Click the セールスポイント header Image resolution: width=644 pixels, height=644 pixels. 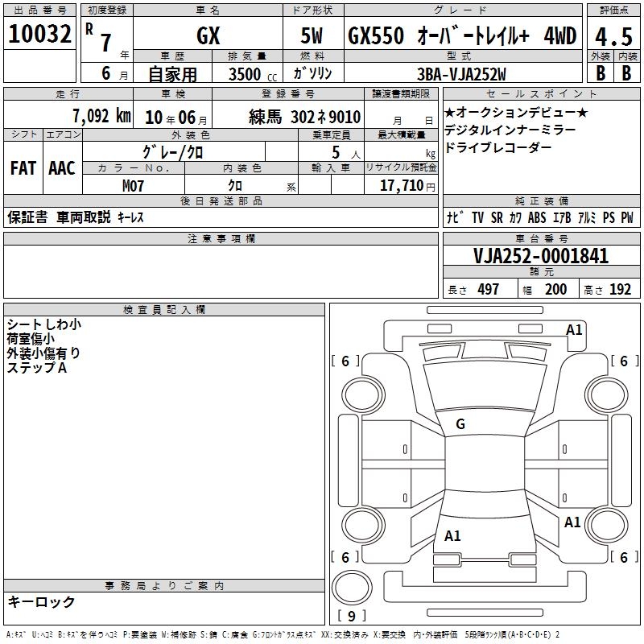coord(541,94)
